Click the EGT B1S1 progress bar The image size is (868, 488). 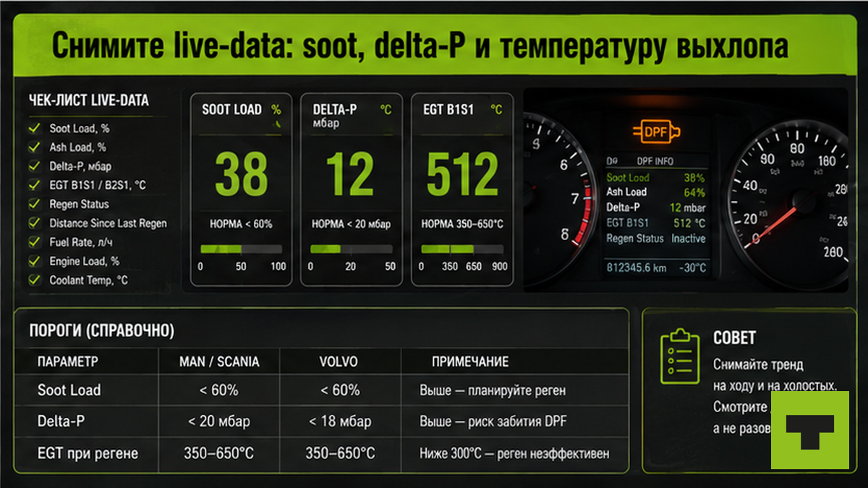[461, 249]
